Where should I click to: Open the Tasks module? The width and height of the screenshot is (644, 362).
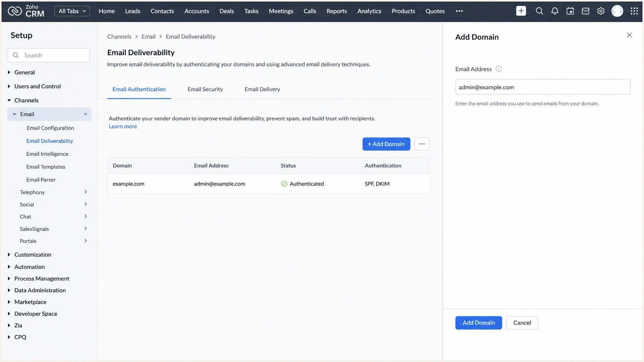tap(251, 11)
